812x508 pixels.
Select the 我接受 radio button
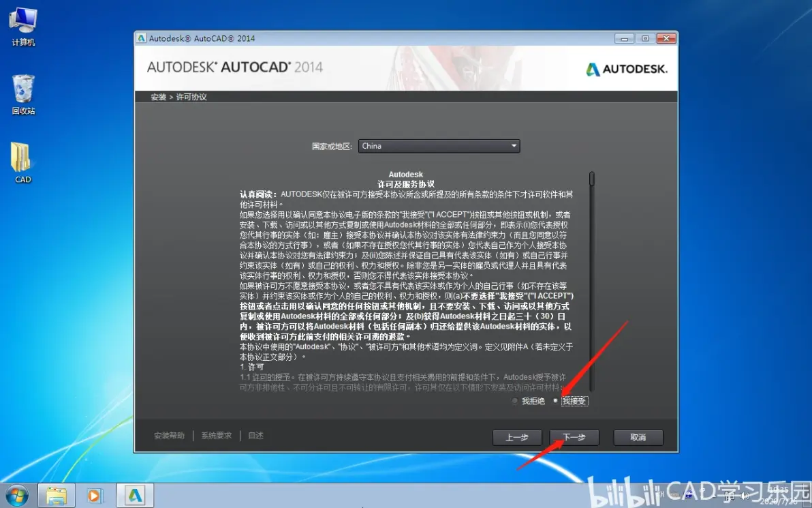coord(556,401)
